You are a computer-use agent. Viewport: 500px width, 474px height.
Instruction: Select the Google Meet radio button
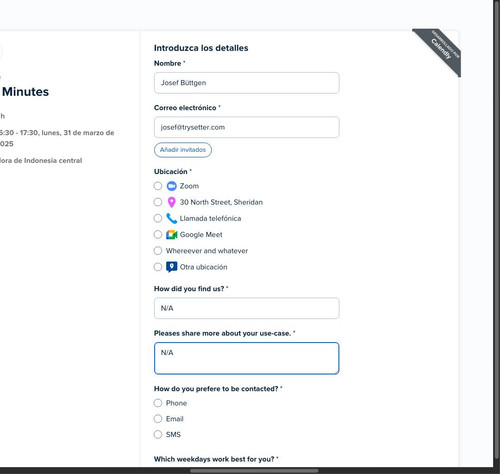tap(158, 234)
